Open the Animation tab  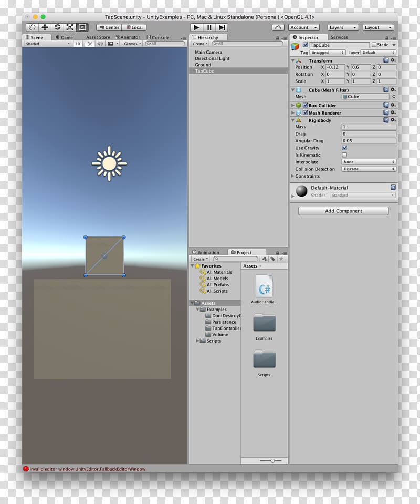click(x=206, y=252)
